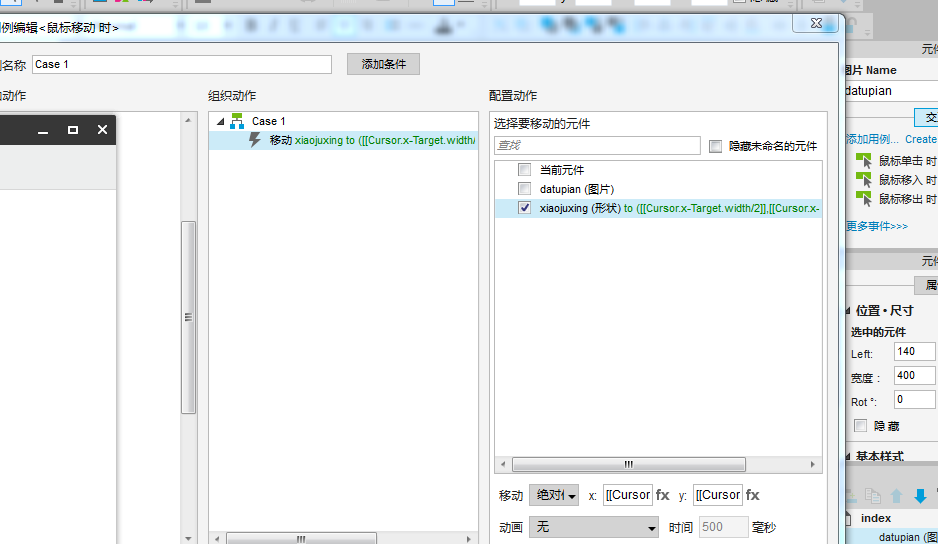This screenshot has height=544, width=938.
Task: Click the light move-up arrow icon
Action: 896,496
